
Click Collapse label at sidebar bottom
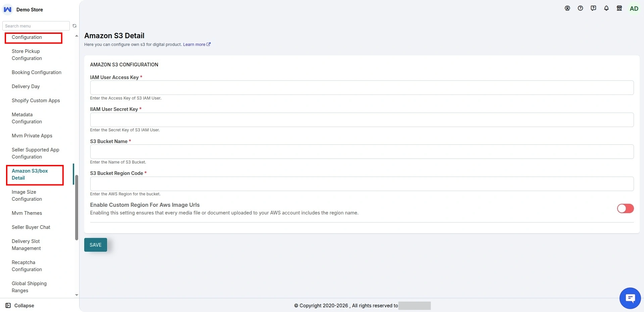(24, 305)
